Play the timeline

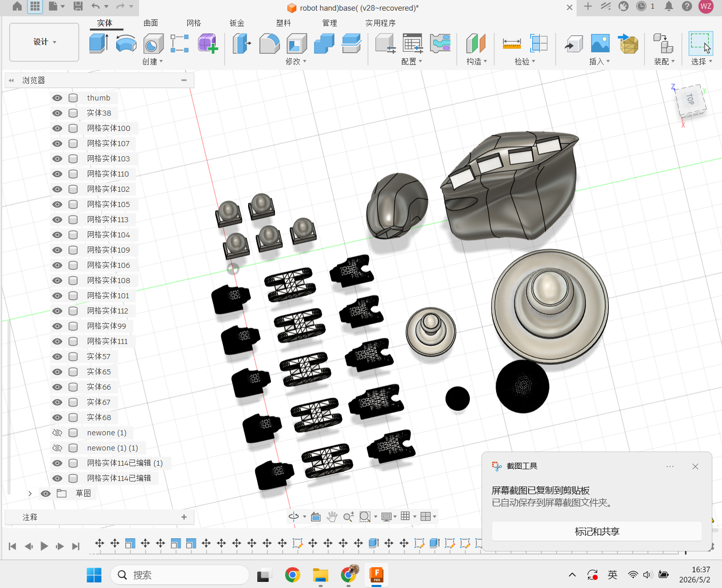(x=44, y=546)
